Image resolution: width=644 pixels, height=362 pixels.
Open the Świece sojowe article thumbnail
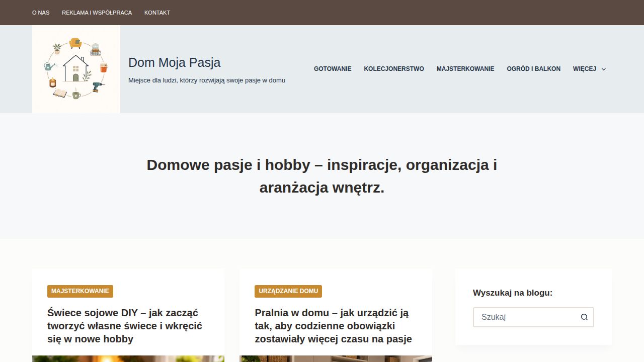pos(128,358)
